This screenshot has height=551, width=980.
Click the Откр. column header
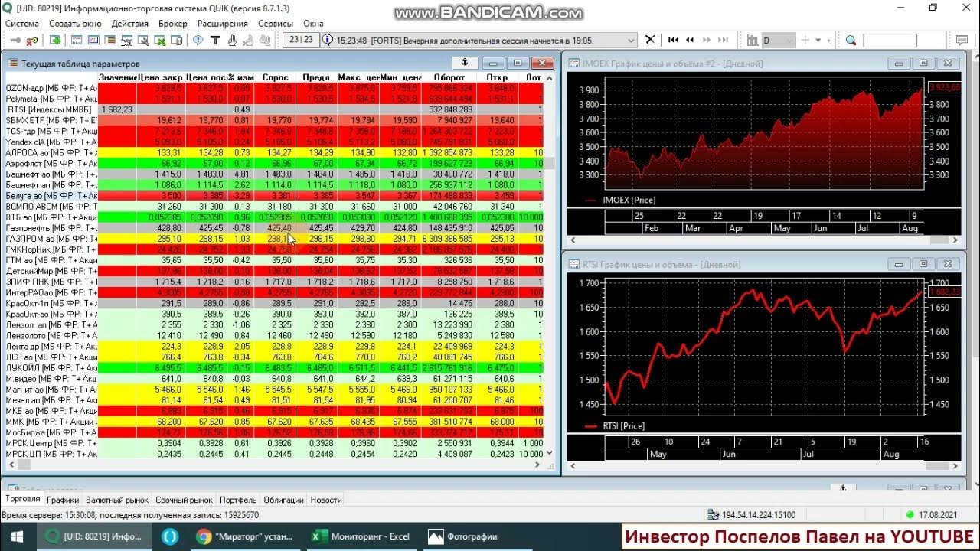coord(498,77)
